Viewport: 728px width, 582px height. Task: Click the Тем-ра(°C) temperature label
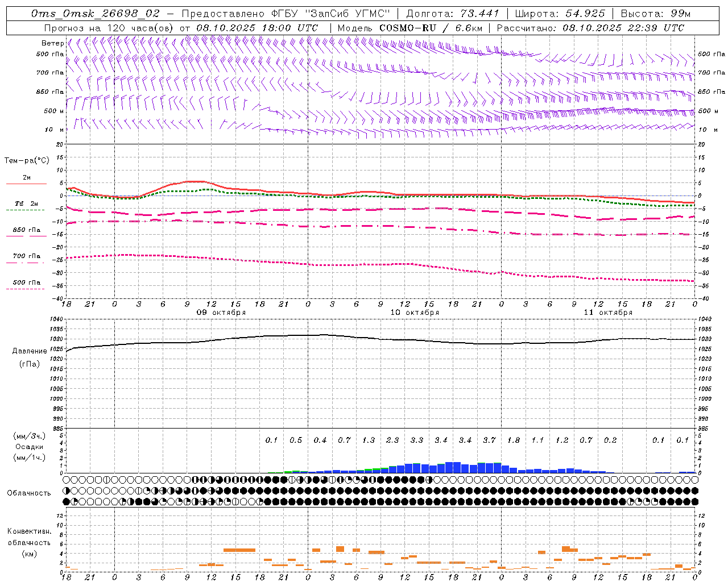27,161
